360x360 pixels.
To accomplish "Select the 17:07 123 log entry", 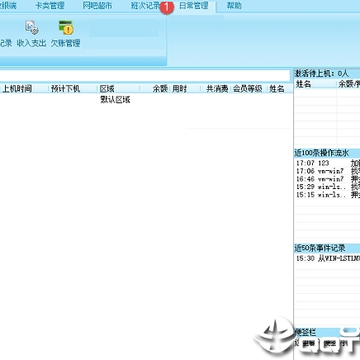I will pos(328,163).
